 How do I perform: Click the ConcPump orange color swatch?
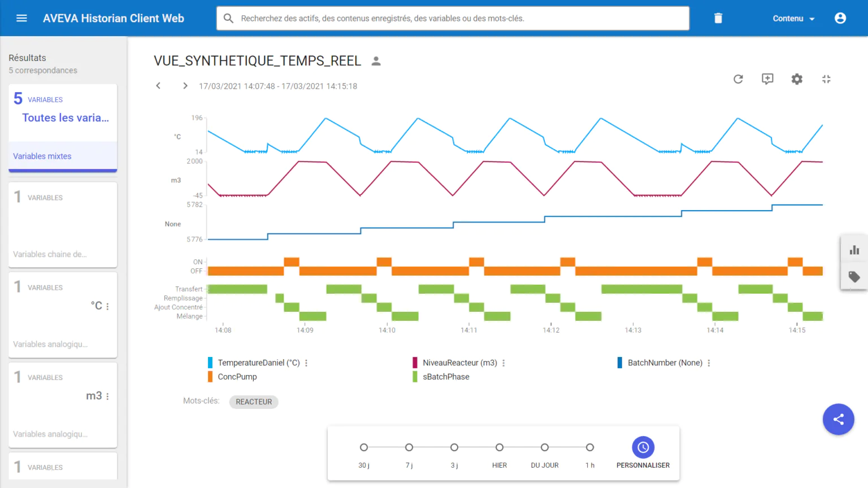click(210, 377)
